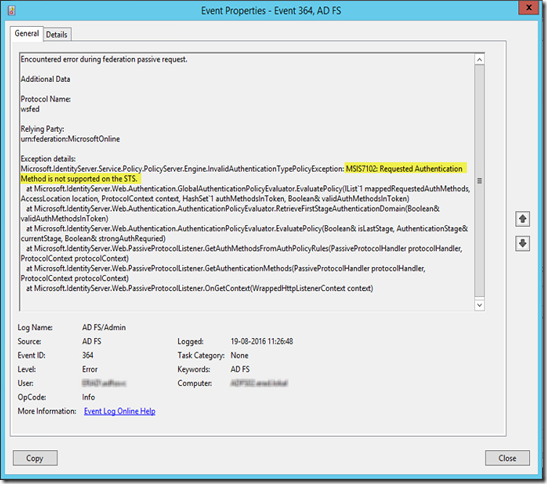Click the Copy button
Screen dimensions: 547x484
point(35,458)
